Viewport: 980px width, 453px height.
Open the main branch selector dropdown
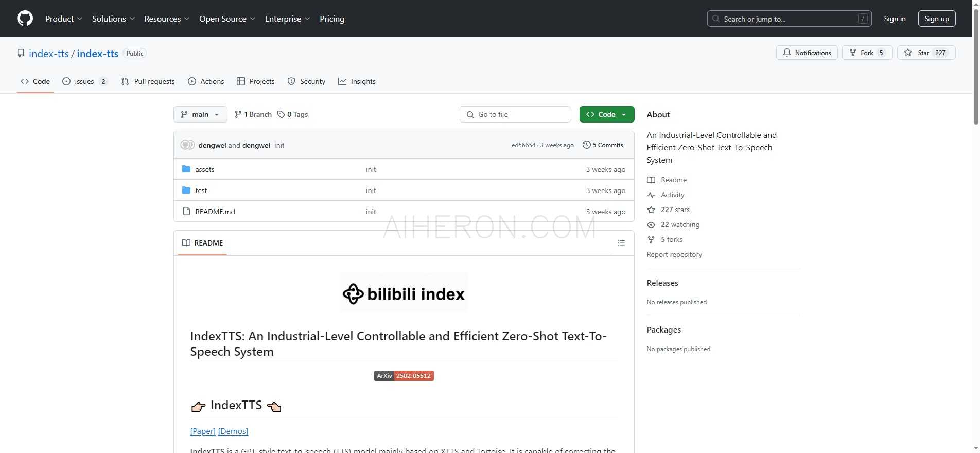(x=200, y=114)
